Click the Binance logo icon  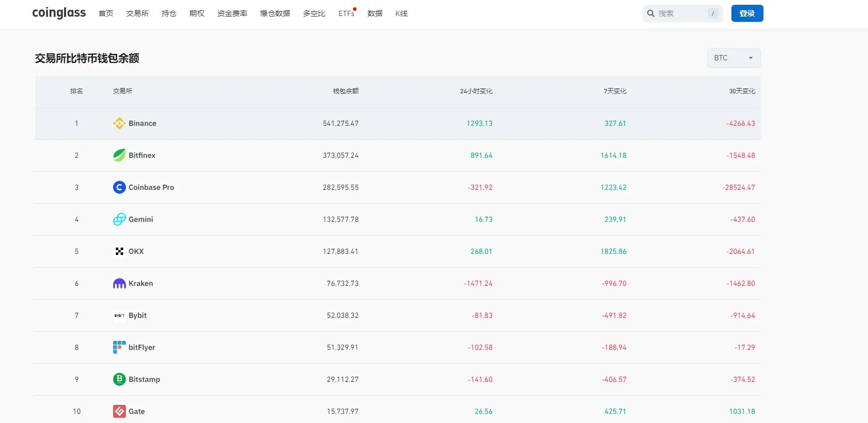120,123
